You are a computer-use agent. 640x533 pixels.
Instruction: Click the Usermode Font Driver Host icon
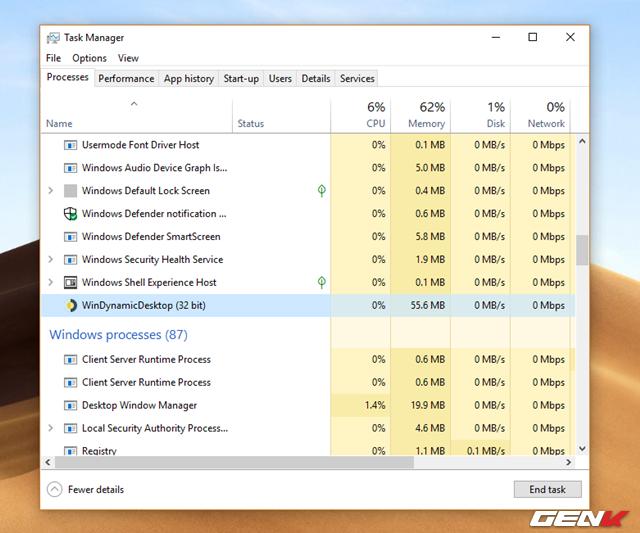pyautogui.click(x=70, y=145)
